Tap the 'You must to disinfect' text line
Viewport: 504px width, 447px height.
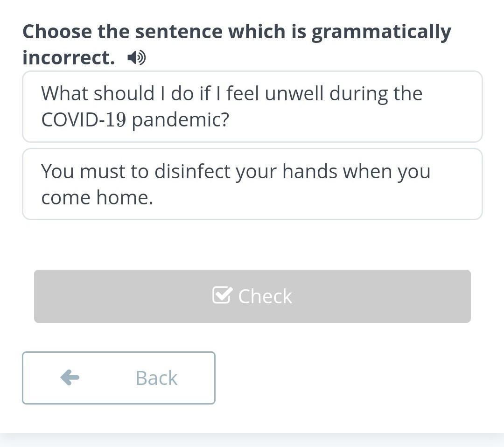click(236, 171)
